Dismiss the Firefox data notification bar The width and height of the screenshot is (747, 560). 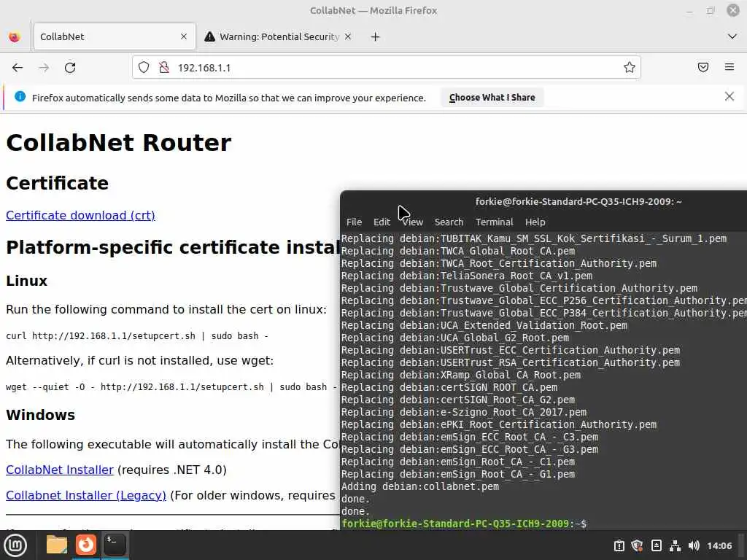point(729,97)
